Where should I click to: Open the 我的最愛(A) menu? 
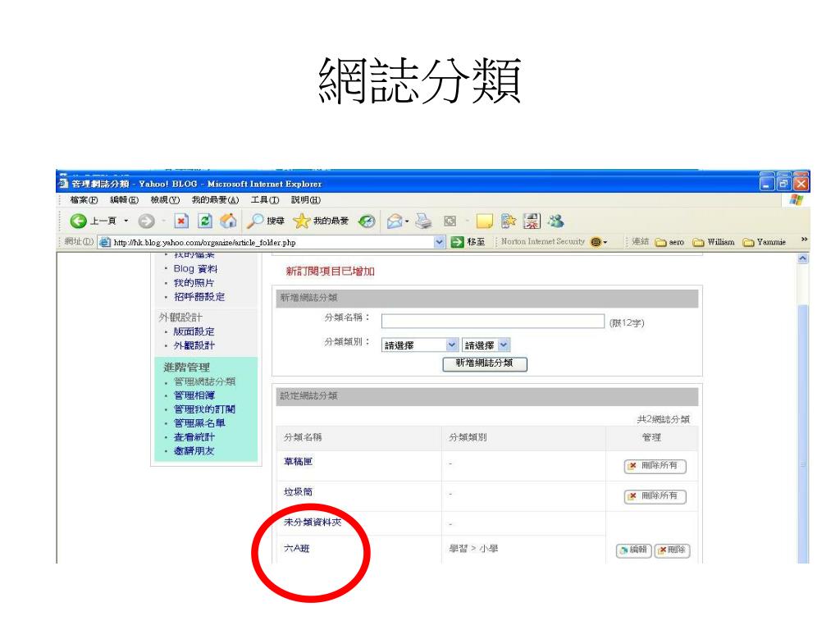[216, 200]
